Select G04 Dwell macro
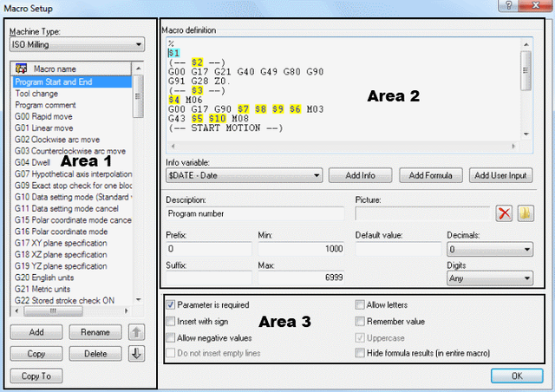Screen dimensions: 555x392 (x=72, y=162)
